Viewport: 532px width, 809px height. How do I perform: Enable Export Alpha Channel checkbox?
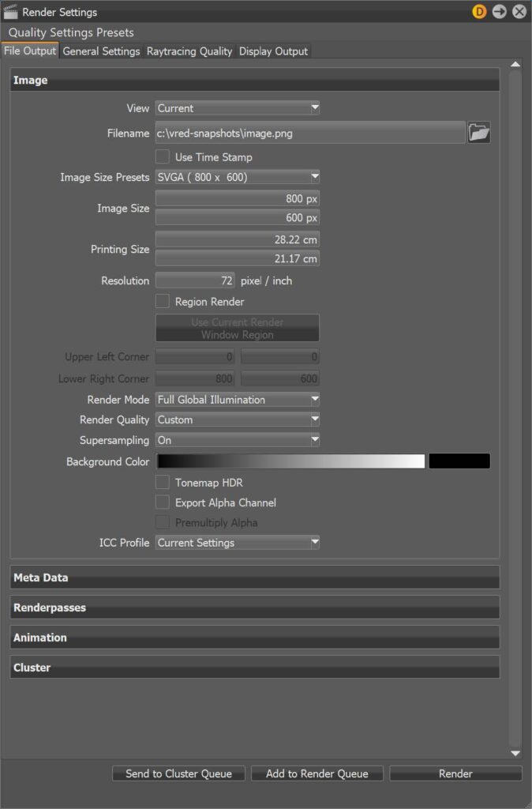pyautogui.click(x=163, y=502)
